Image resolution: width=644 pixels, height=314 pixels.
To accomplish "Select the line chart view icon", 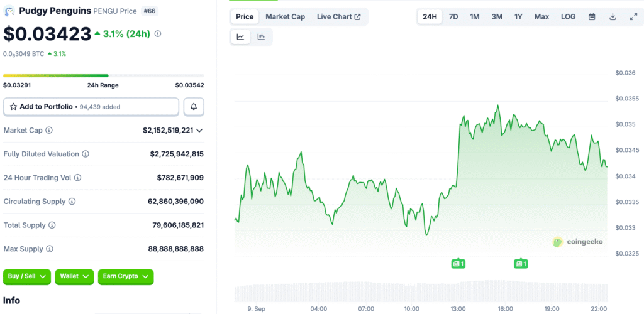I will [241, 37].
